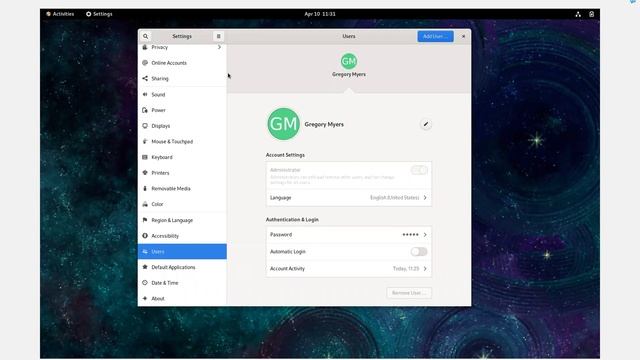640x360 pixels.
Task: Click the Remove User button
Action: (x=409, y=293)
